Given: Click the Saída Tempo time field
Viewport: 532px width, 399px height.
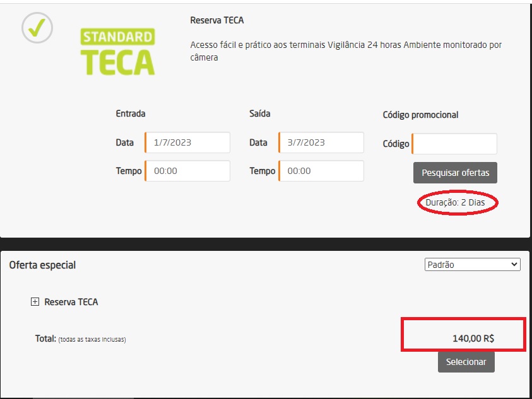Looking at the screenshot, I should click(x=321, y=171).
